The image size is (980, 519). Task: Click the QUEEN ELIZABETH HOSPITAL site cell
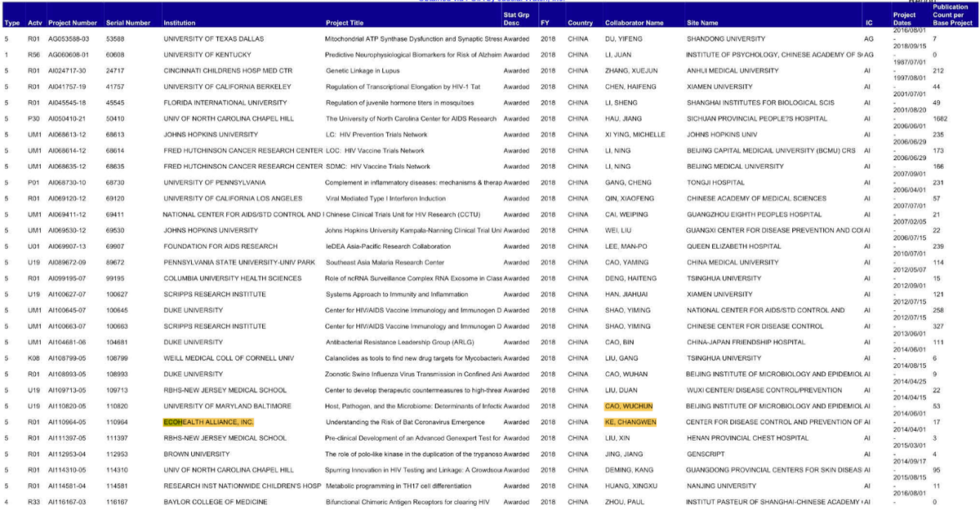[x=733, y=246]
